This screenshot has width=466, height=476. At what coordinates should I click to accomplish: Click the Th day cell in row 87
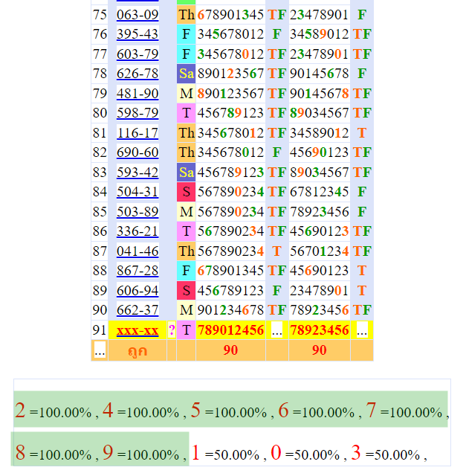187,251
